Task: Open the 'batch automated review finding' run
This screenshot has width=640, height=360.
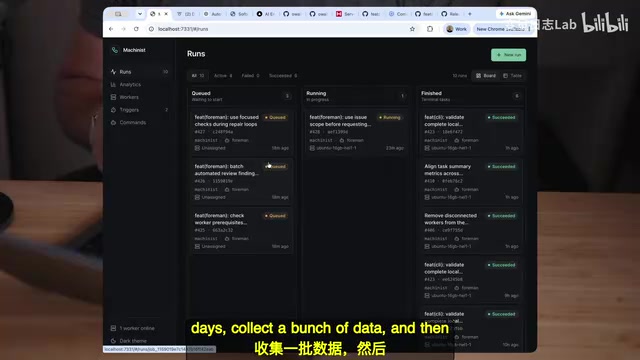Action: [x=242, y=182]
